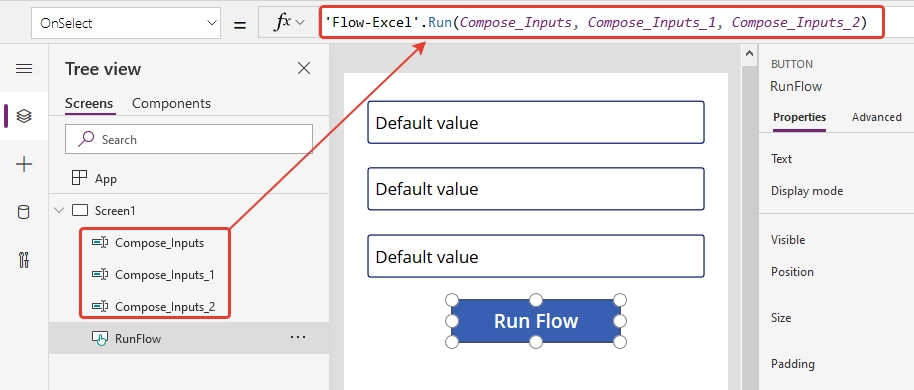Click the Compose_Inputs_2 text input icon

(100, 306)
